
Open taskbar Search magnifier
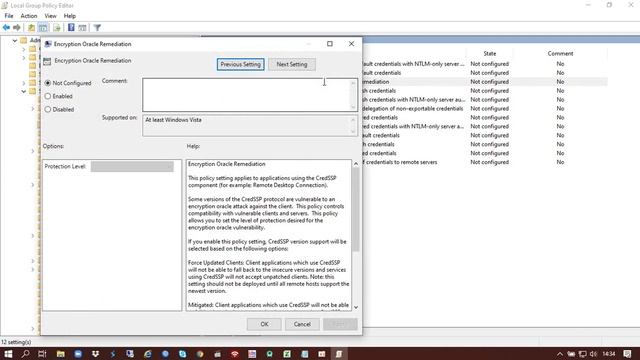(x=25, y=354)
